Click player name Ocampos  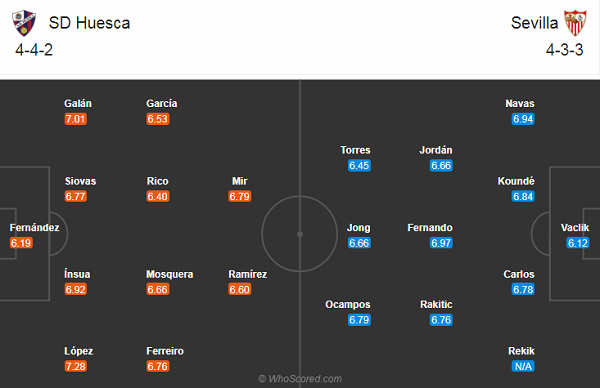[348, 305]
